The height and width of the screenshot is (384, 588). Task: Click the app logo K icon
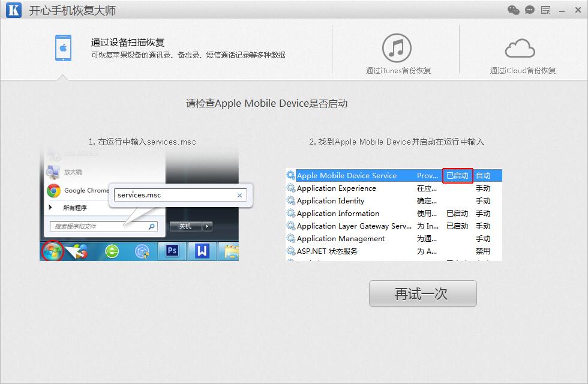tap(14, 10)
